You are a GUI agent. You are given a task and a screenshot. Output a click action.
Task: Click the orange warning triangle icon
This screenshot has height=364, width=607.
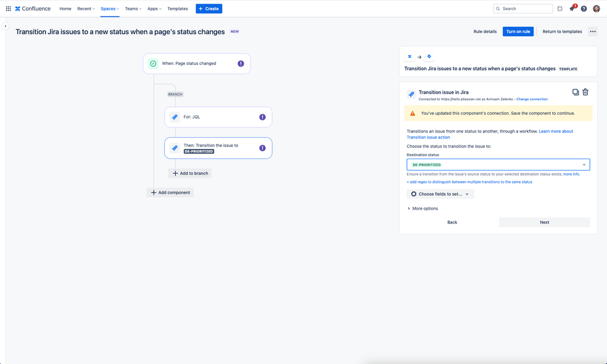pos(413,114)
